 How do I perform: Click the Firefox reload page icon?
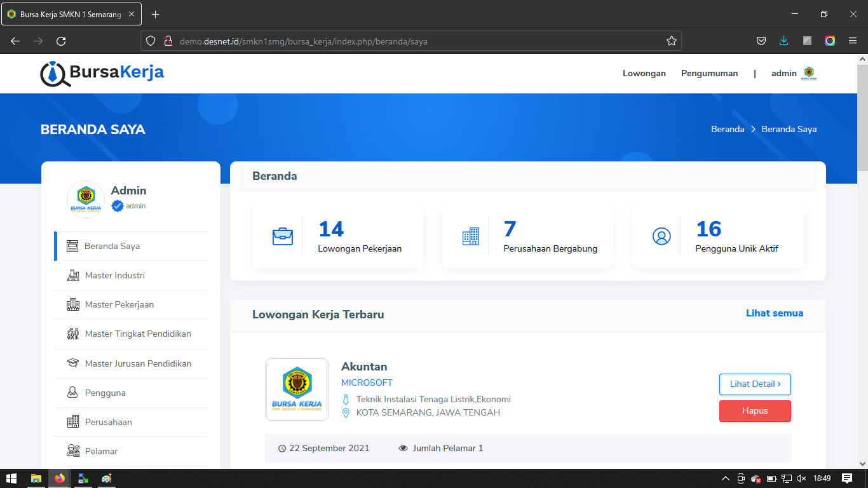(61, 41)
